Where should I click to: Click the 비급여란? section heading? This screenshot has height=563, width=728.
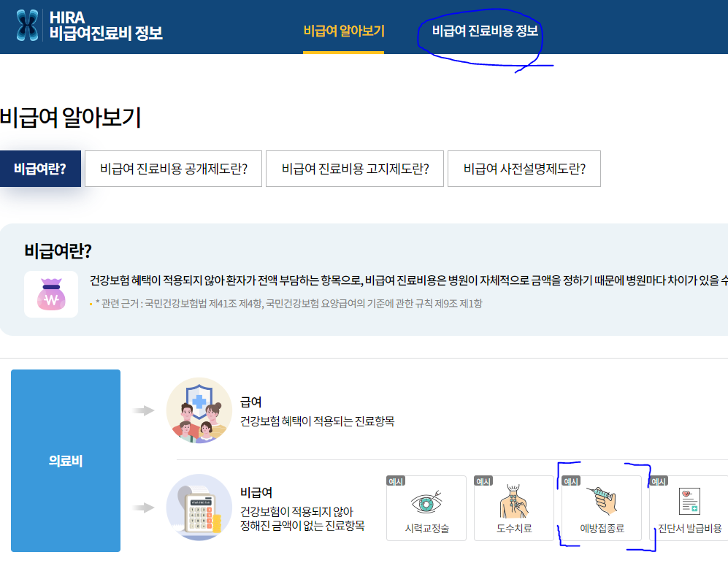coord(58,251)
